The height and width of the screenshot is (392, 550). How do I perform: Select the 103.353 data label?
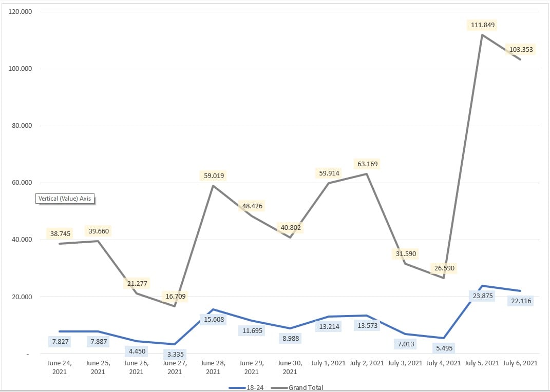(521, 50)
